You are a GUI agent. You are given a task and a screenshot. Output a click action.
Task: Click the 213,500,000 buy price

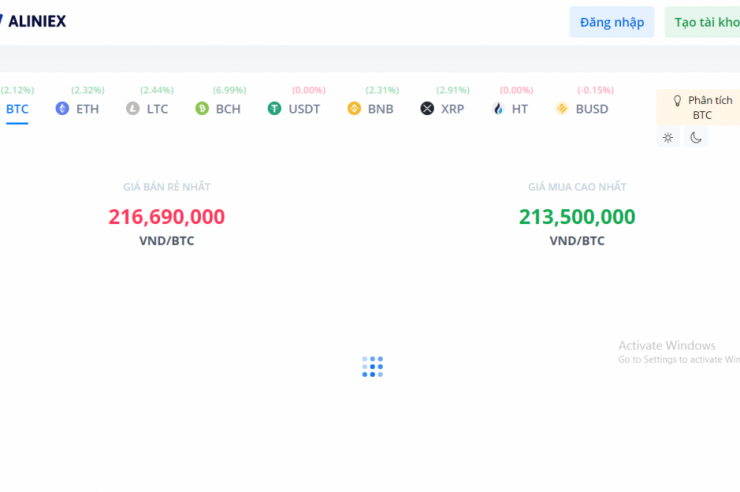(x=577, y=217)
